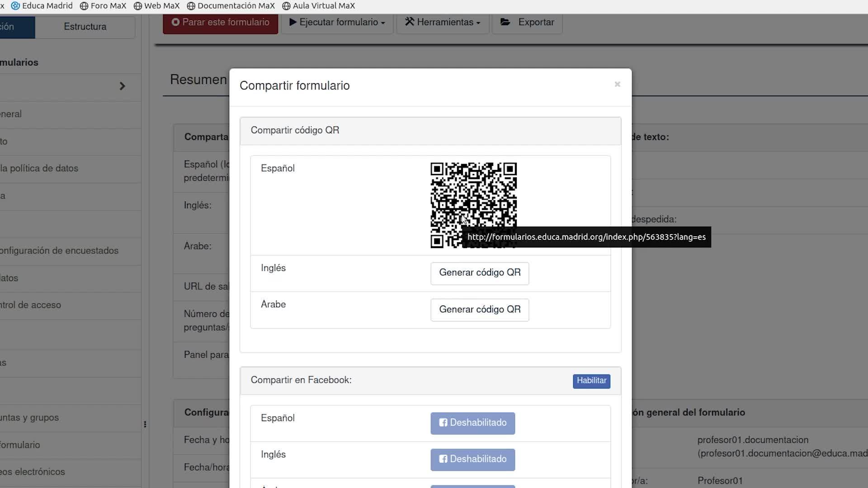Open the Herramientas dropdown menu
Viewport: 868px width, 488px height.
coord(442,23)
